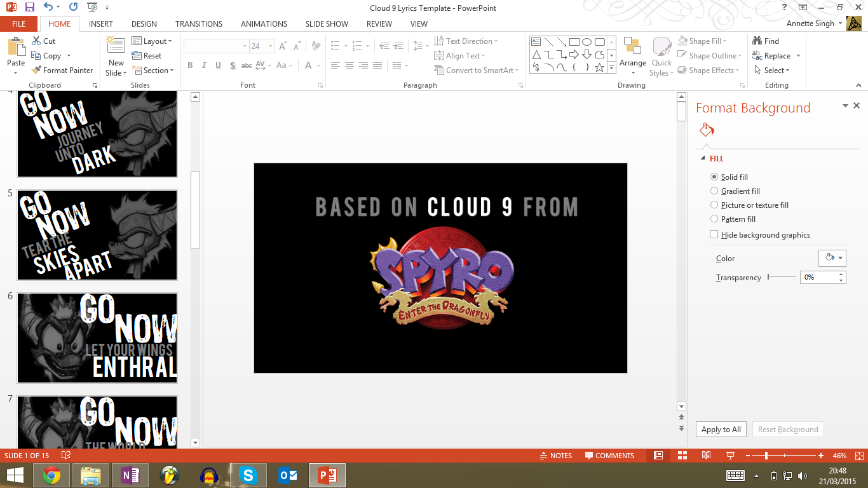This screenshot has width=868, height=488.
Task: Toggle the Comments pane button
Action: pos(609,456)
